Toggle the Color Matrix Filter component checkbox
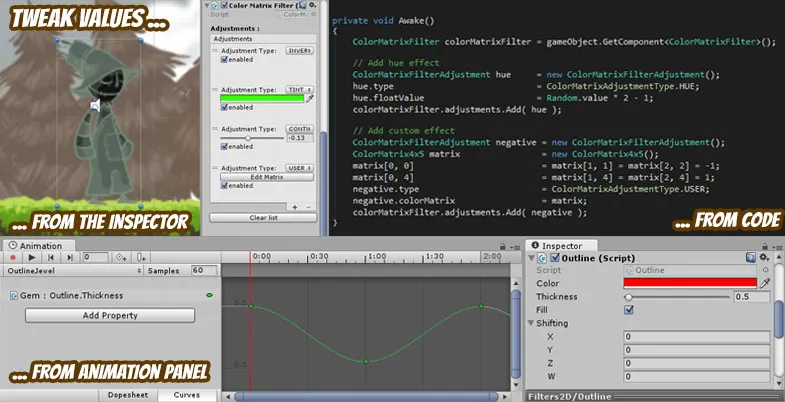785x402 pixels. click(x=224, y=6)
